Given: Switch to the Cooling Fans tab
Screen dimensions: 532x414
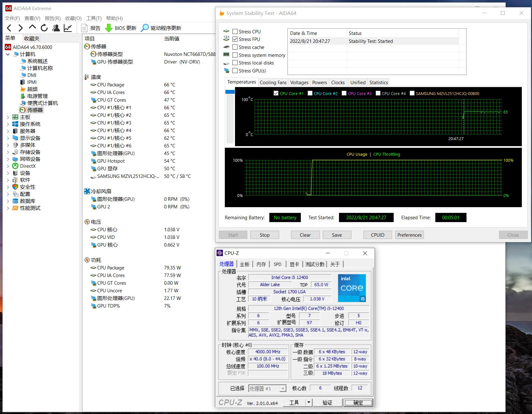Looking at the screenshot, I should coord(273,82).
